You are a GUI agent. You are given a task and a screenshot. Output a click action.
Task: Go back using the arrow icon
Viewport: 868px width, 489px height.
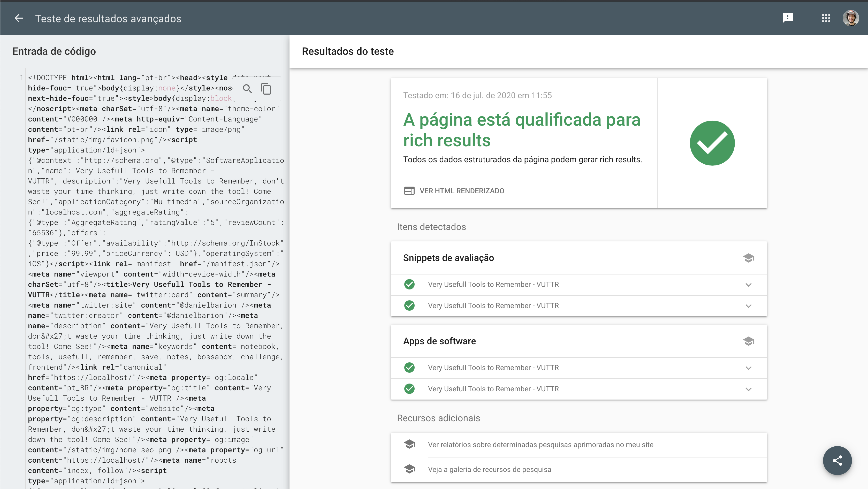coord(19,18)
